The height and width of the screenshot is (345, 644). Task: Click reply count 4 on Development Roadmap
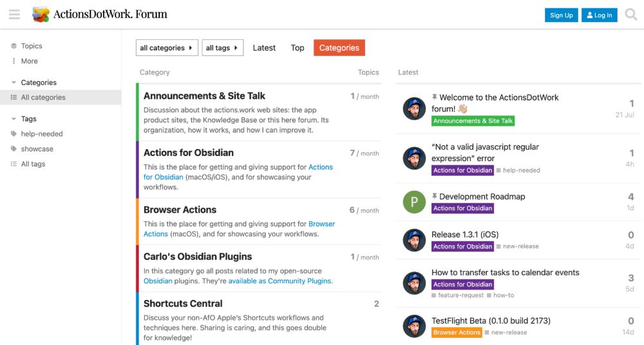(x=631, y=197)
